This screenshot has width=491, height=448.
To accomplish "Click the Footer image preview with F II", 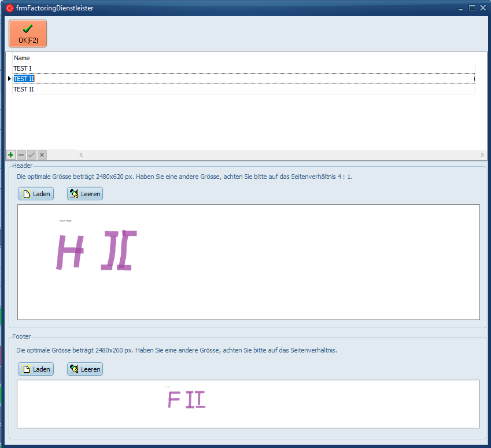I will [x=249, y=403].
